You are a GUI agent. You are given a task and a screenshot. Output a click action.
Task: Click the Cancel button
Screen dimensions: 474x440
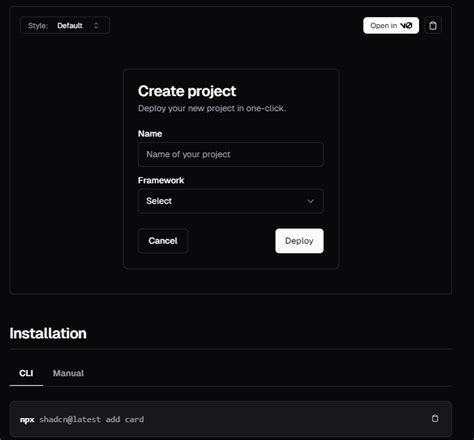click(163, 241)
